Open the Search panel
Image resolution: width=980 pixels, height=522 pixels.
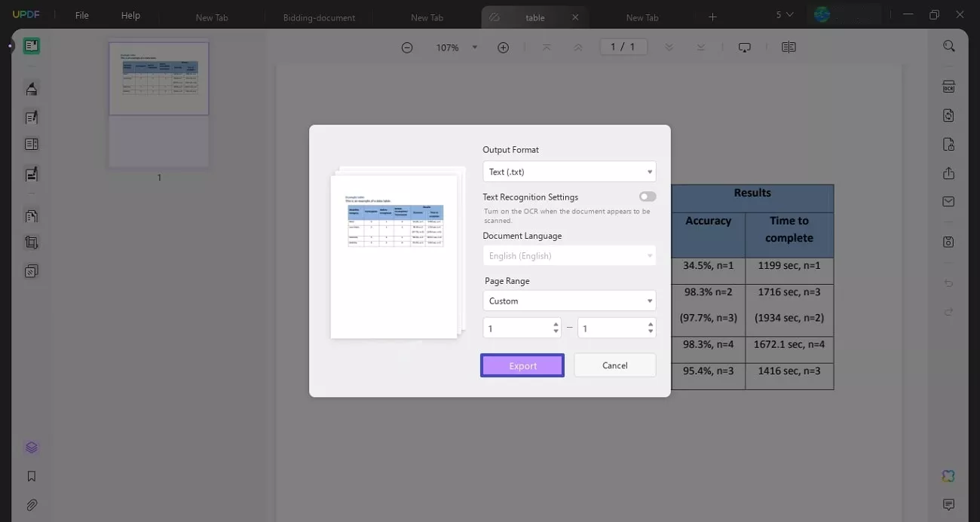pos(948,46)
